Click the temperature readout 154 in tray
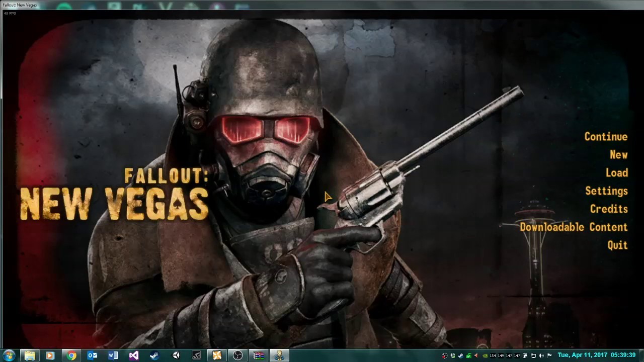This screenshot has width=644, height=362. click(493, 355)
